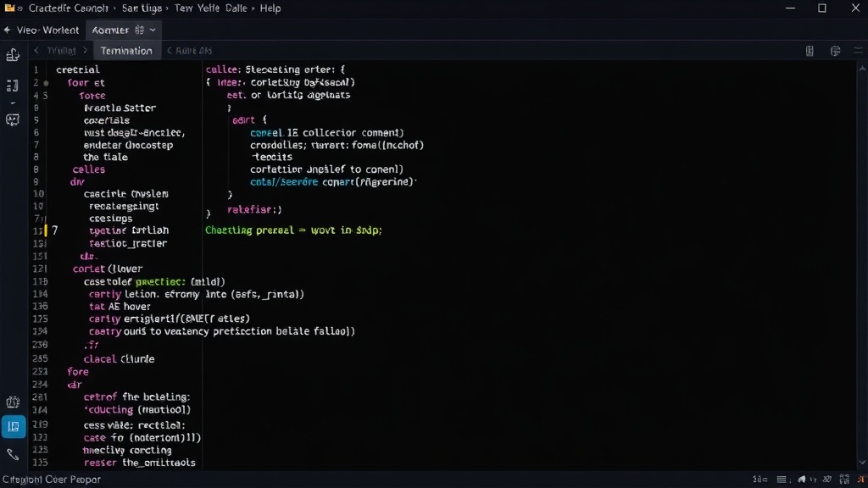Click 'cetrof the belating:' line
The width and height of the screenshot is (868, 488).
point(136,396)
